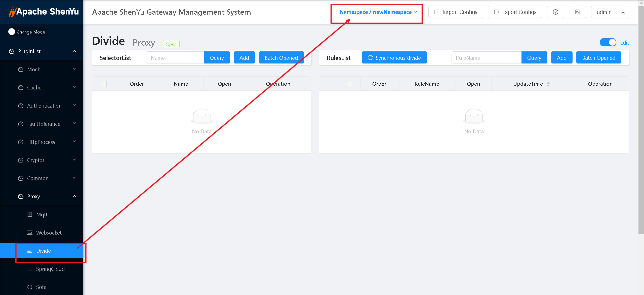Click the help question mark icon
The height and width of the screenshot is (295, 644).
tap(555, 12)
